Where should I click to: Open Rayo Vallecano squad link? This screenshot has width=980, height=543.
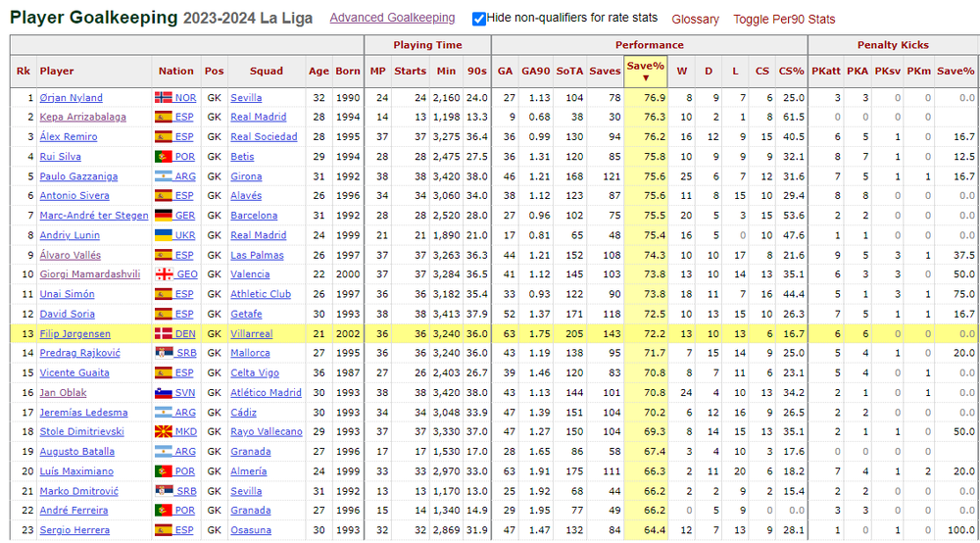click(267, 432)
